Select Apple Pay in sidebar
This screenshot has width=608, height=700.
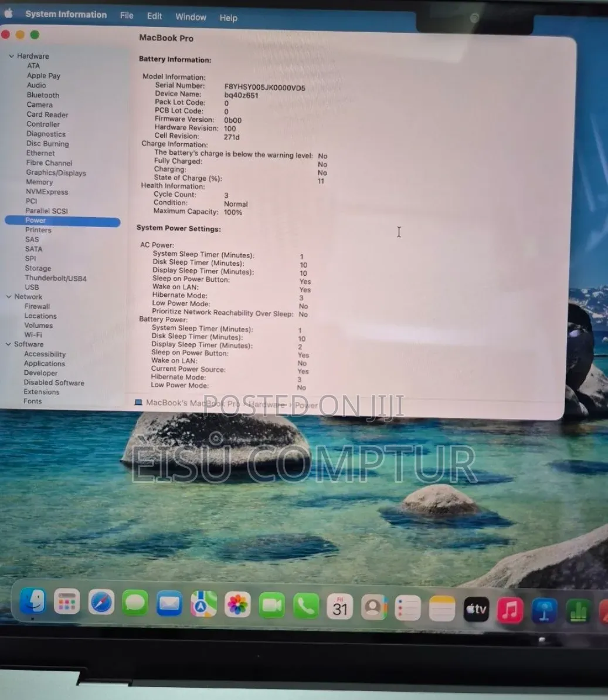coord(43,76)
